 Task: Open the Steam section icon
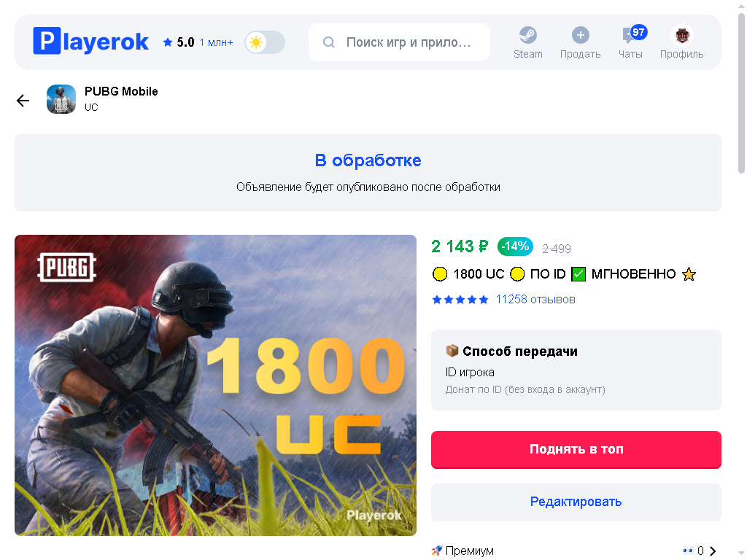pos(528,35)
